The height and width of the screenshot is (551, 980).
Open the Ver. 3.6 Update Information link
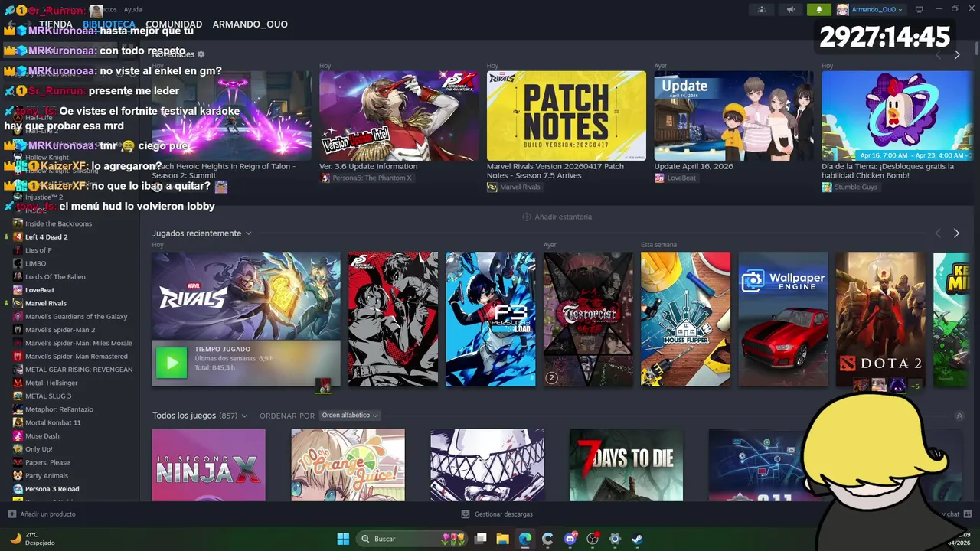(x=368, y=166)
